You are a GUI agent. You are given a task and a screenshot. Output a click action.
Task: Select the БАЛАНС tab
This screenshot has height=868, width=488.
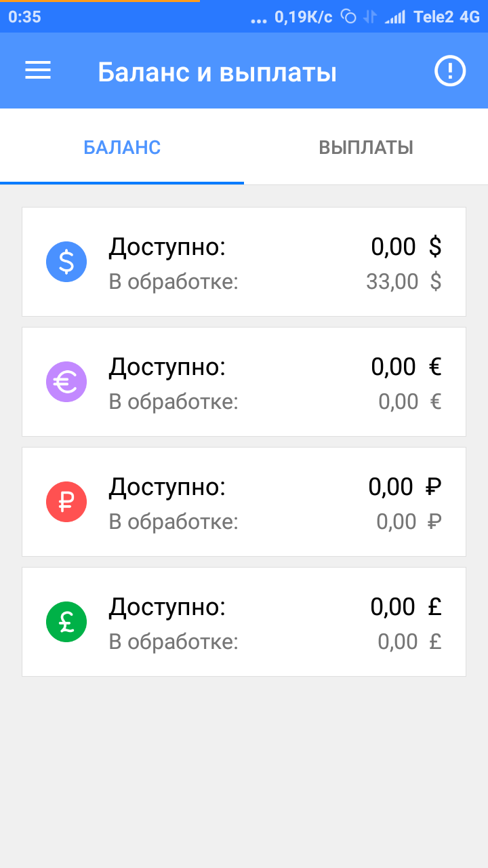[x=122, y=147]
